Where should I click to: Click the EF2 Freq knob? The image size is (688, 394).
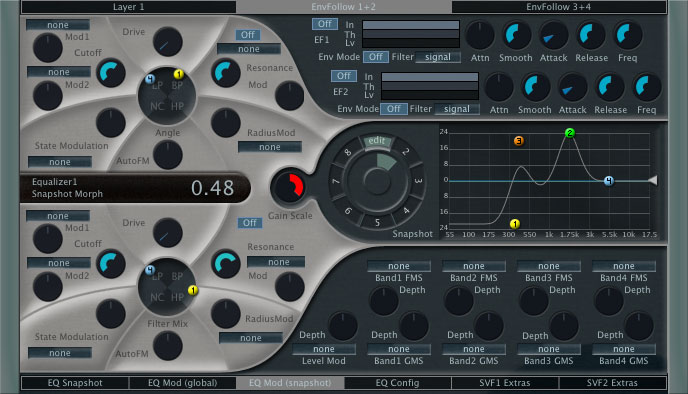coord(646,87)
